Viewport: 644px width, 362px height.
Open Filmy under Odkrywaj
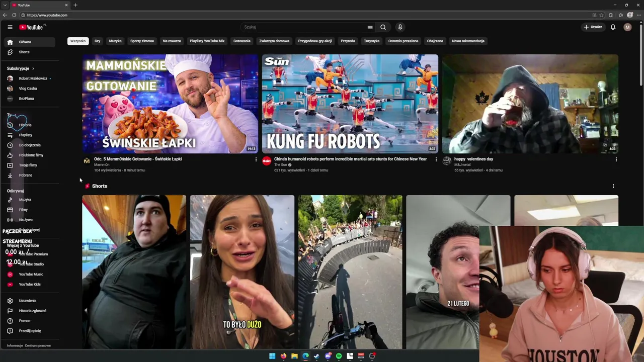coord(30,210)
